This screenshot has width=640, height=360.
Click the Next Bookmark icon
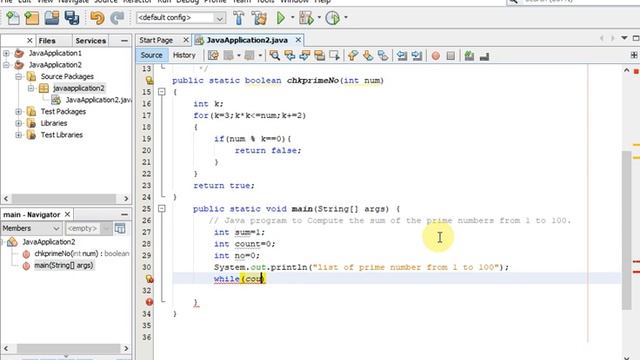(368, 56)
